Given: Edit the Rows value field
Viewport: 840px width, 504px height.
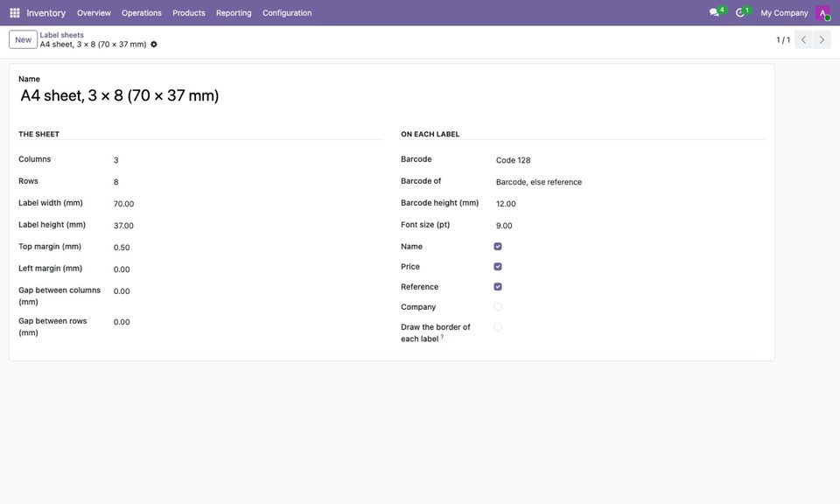Looking at the screenshot, I should click(248, 182).
